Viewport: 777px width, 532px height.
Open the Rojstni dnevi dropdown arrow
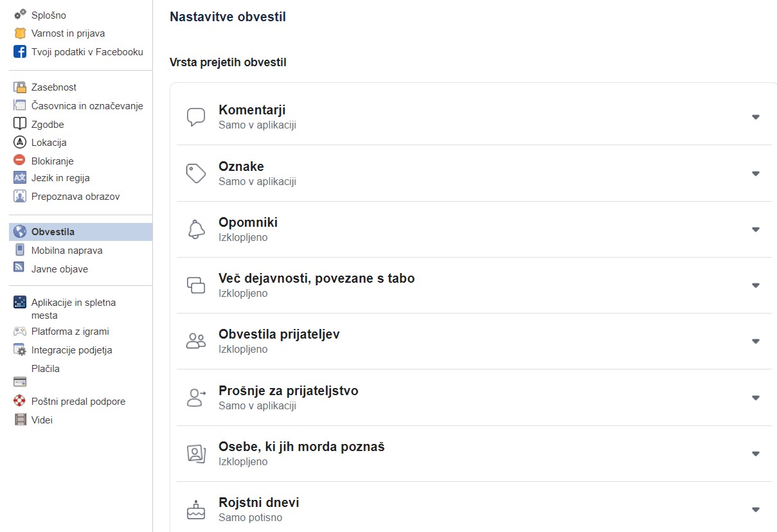[756, 510]
